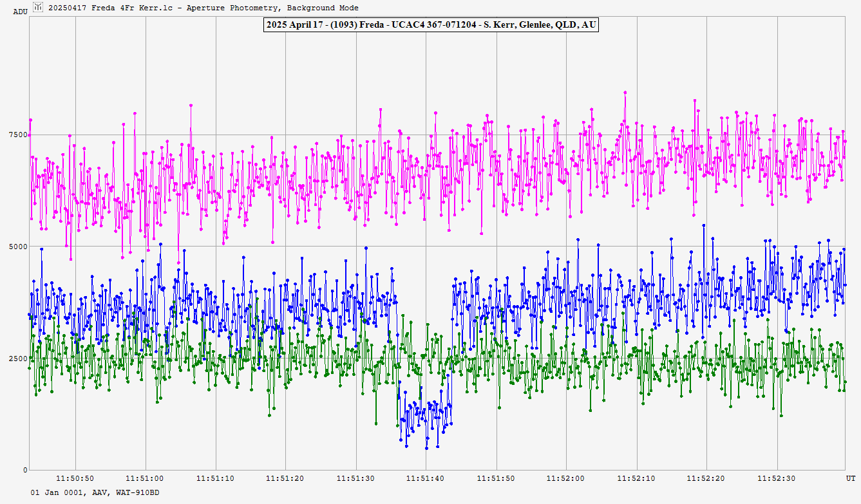Image resolution: width=861 pixels, height=504 pixels.
Task: Click the footer '01 Jan 0001, AAV, WAT-910BD'
Action: click(x=95, y=492)
